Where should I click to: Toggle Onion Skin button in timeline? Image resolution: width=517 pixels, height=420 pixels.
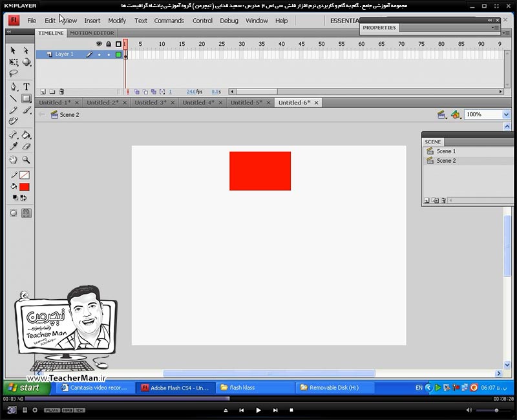click(x=136, y=92)
